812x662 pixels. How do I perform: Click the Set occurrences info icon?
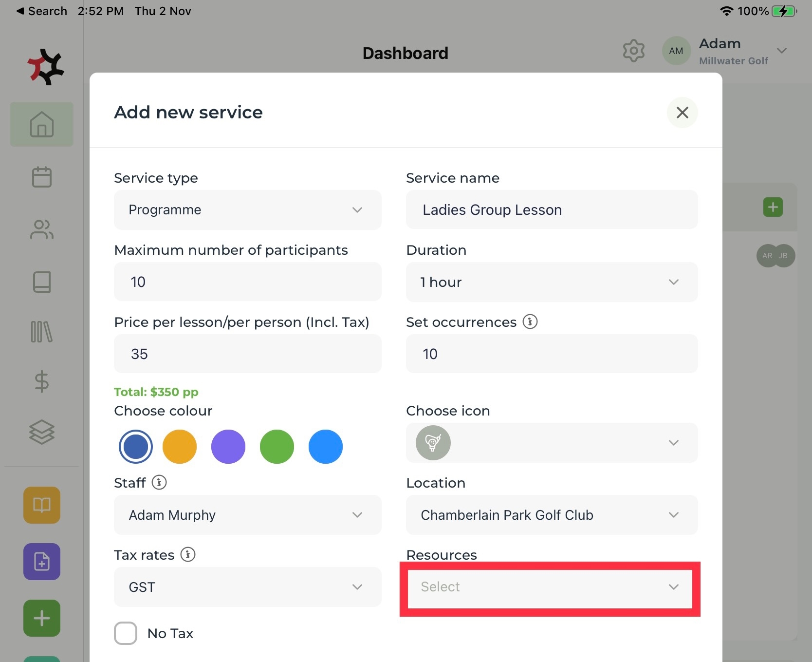coord(530,322)
